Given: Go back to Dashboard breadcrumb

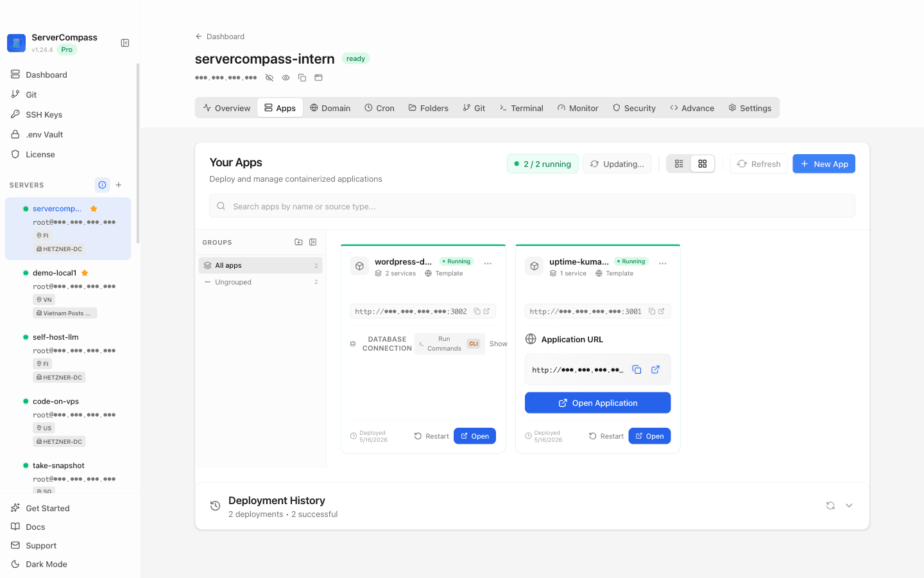Looking at the screenshot, I should click(220, 37).
